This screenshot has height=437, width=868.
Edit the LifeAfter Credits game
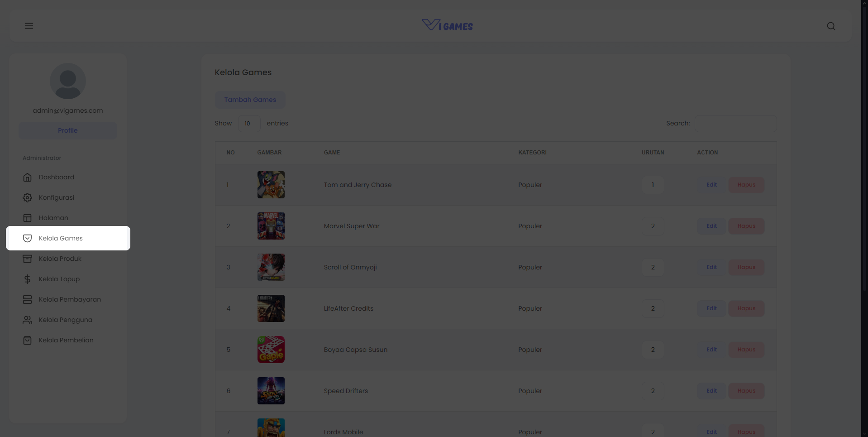711,308
